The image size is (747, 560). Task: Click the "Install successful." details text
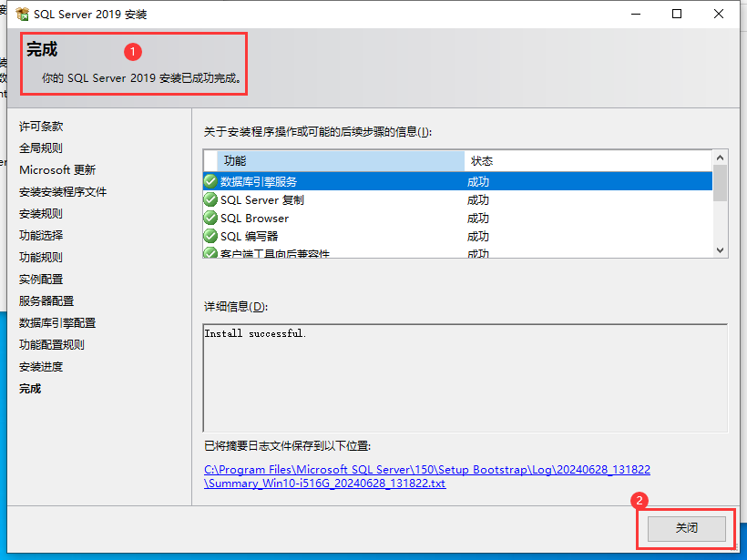click(255, 333)
